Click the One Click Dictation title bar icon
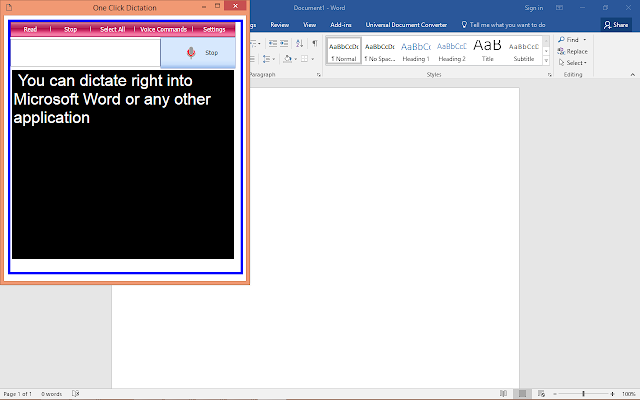Screen dimensions: 640x400 coord(9,7)
